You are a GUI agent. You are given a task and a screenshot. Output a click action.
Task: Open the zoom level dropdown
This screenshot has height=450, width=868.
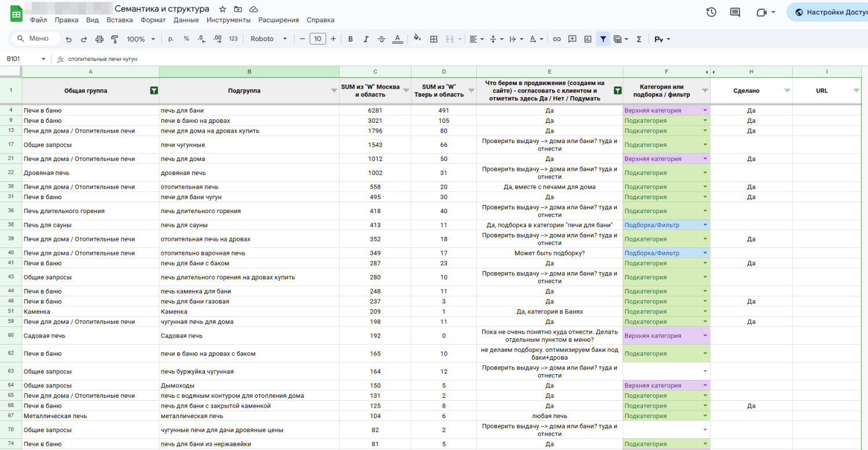coord(141,39)
